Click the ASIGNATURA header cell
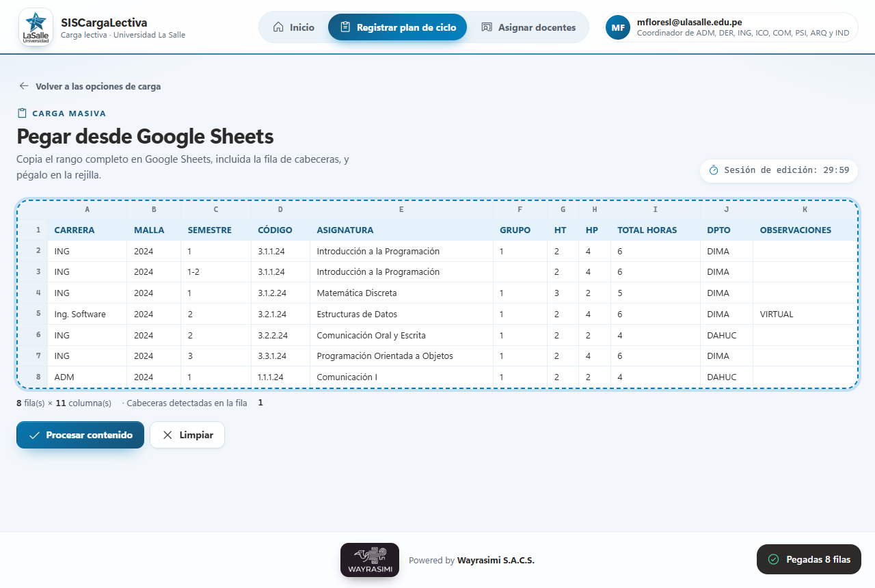 point(401,230)
